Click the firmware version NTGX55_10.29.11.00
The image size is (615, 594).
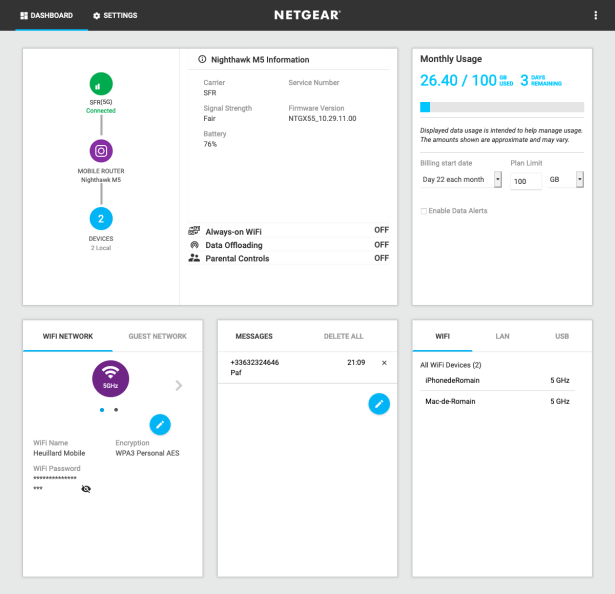(322, 118)
